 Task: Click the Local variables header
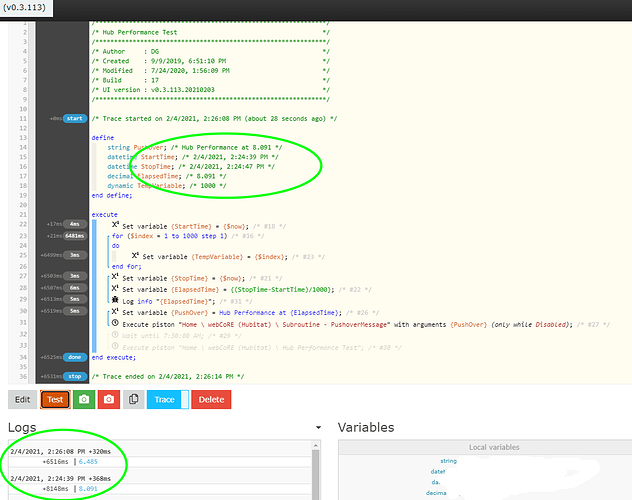pyautogui.click(x=494, y=447)
